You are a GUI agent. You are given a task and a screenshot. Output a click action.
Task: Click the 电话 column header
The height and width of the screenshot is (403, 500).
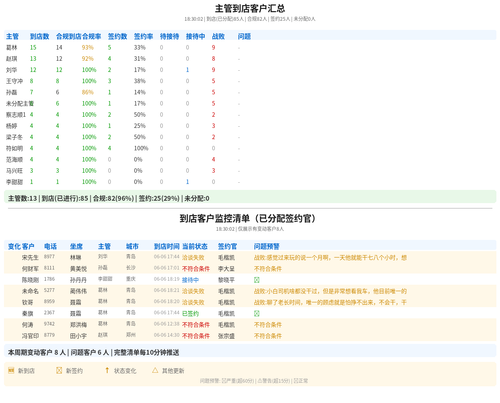[x=50, y=246]
